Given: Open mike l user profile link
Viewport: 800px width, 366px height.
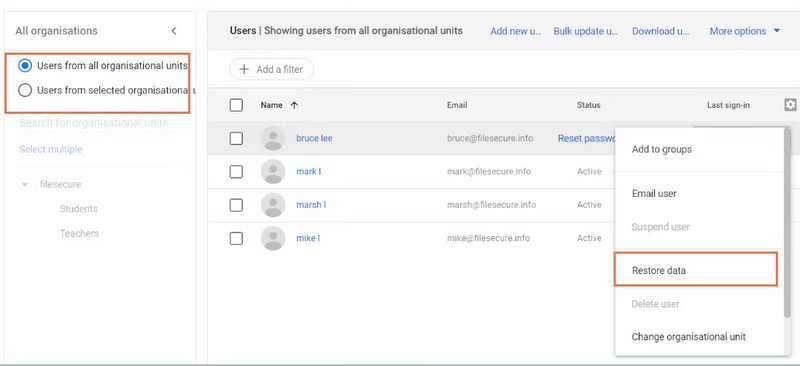Looking at the screenshot, I should (x=308, y=238).
